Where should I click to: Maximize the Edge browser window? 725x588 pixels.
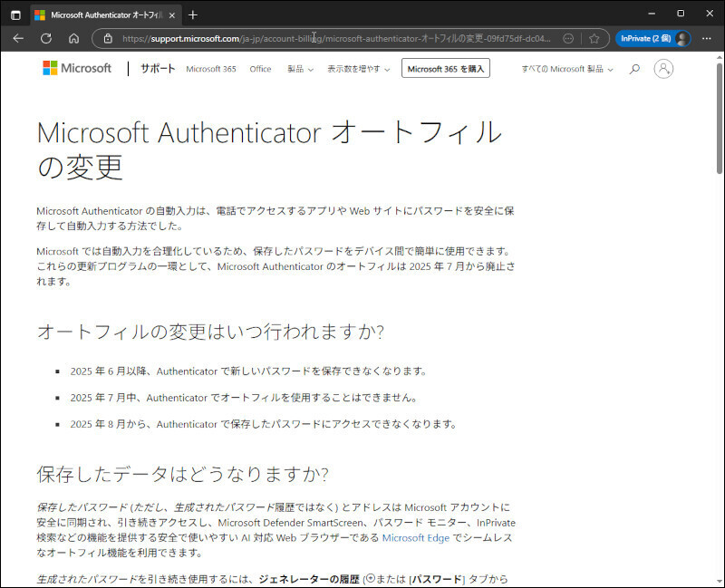[x=681, y=14]
